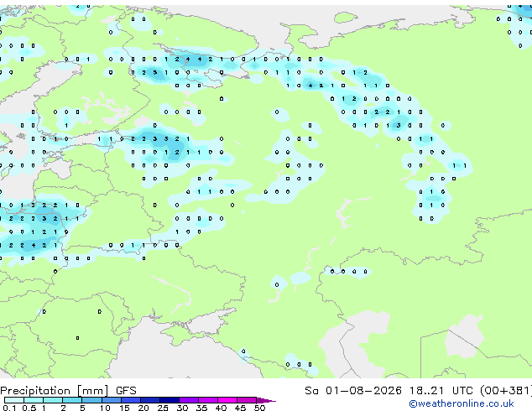Click the "(00+381)" forecast offset text

tap(506, 391)
